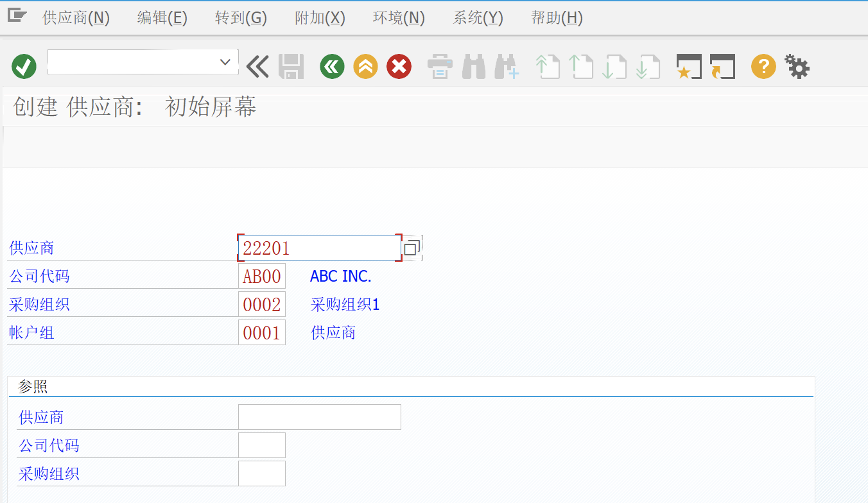Open the 编辑(E) menu

pos(162,18)
